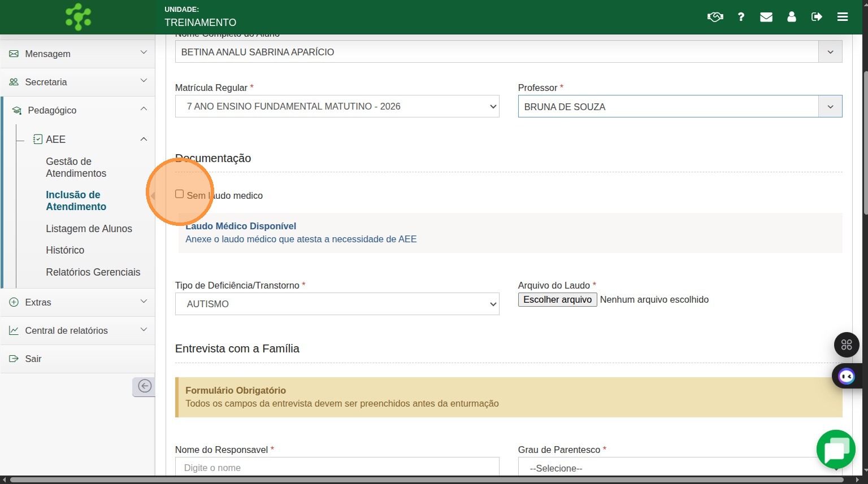The image size is (868, 484).
Task: Click the green network logo icon
Action: click(x=78, y=17)
